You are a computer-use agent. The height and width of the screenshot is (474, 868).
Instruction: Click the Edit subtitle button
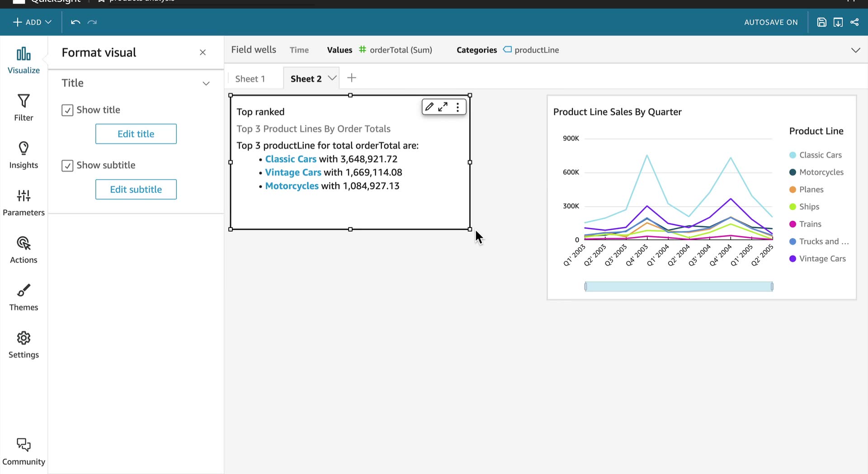pos(136,190)
